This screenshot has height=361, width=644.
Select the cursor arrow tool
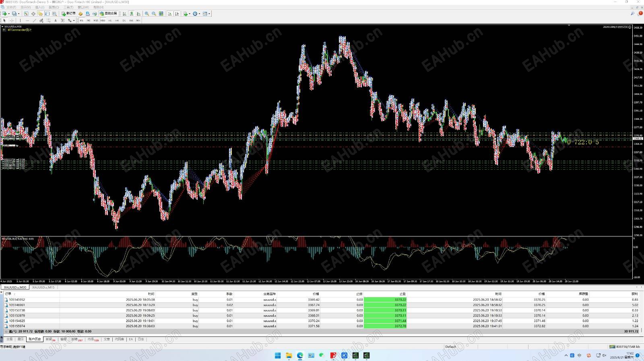click(4, 21)
